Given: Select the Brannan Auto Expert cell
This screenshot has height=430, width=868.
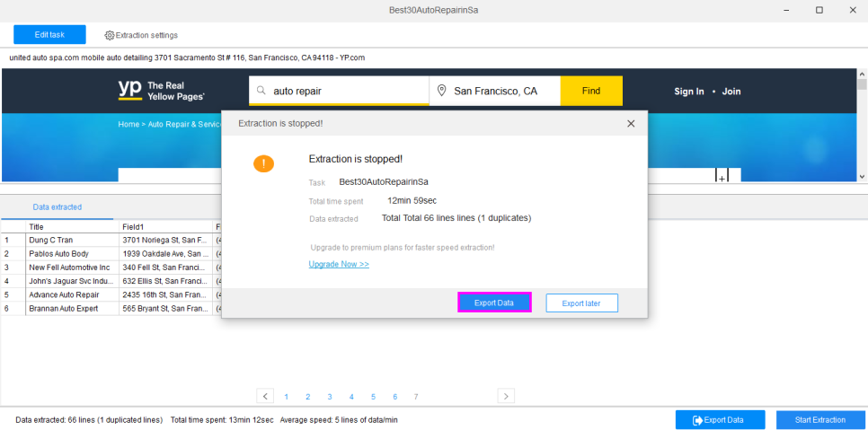Looking at the screenshot, I should [72, 309].
